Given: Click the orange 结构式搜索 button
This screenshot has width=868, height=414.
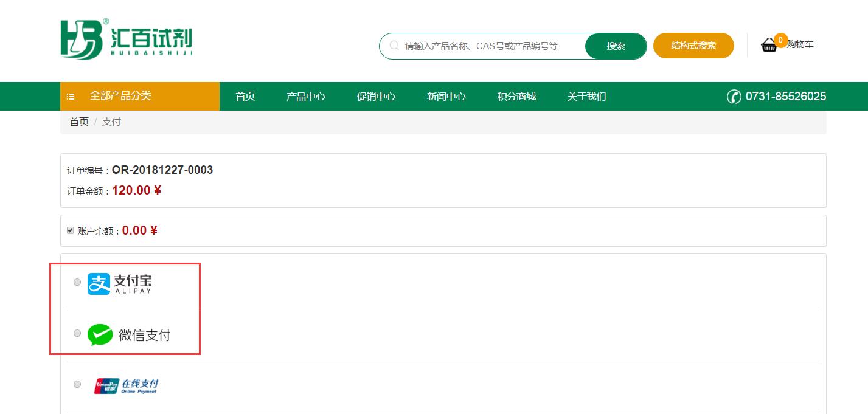Looking at the screenshot, I should (x=693, y=46).
